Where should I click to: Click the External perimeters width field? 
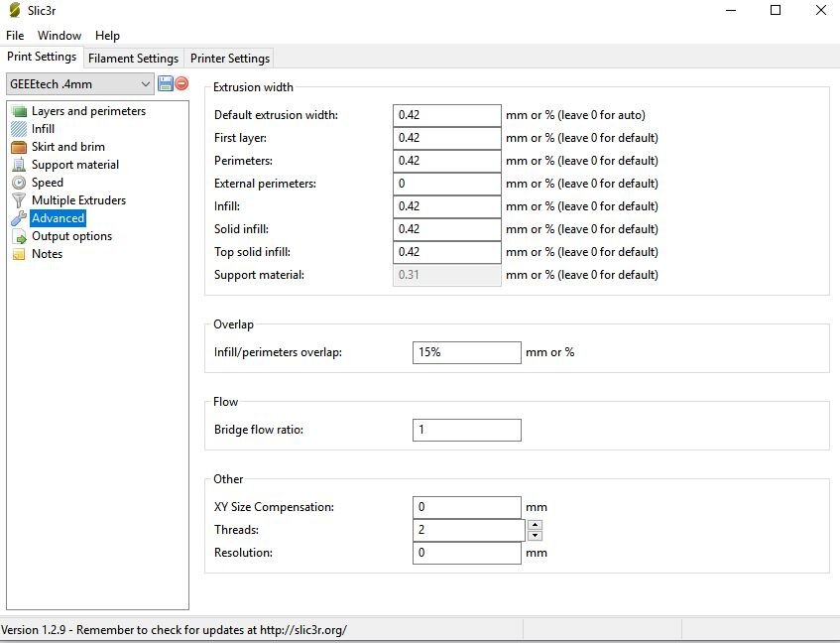click(447, 184)
